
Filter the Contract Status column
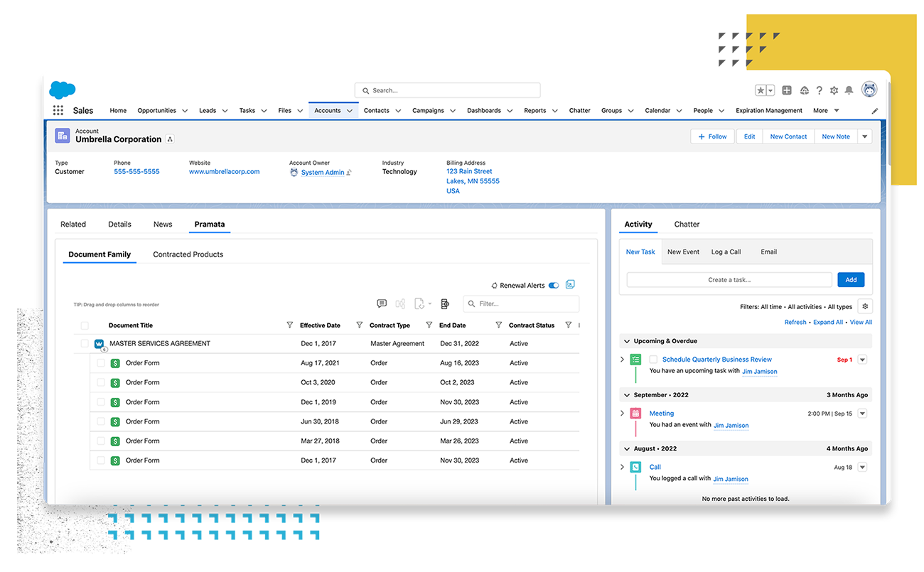pyautogui.click(x=568, y=325)
